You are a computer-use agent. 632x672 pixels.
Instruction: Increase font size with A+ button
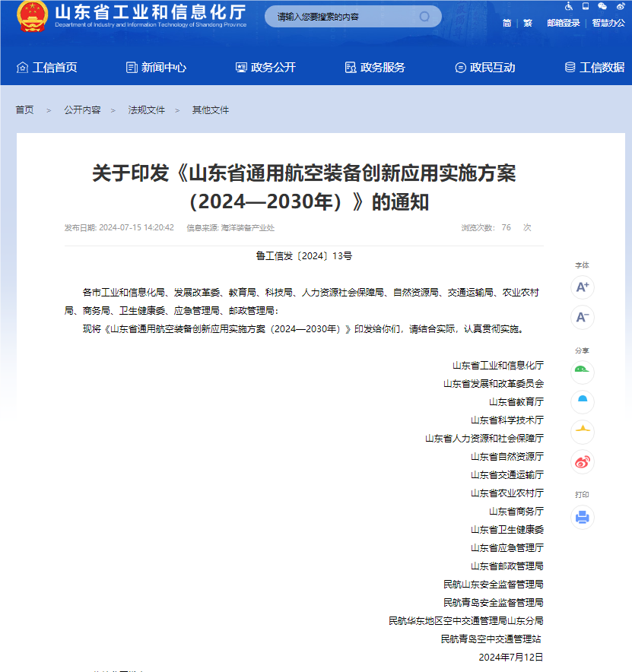click(583, 287)
